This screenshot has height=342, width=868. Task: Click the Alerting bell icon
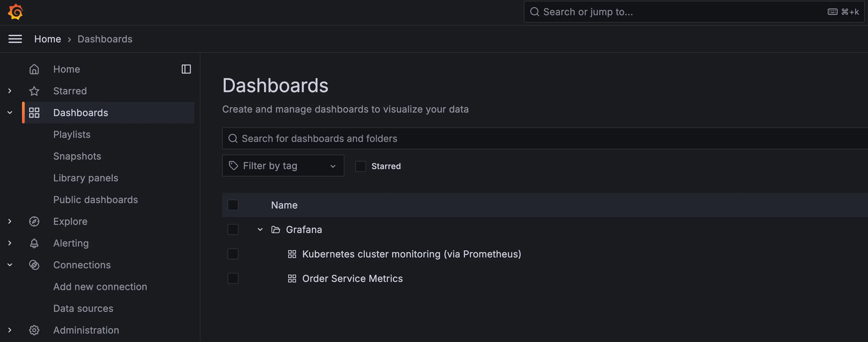coord(34,243)
